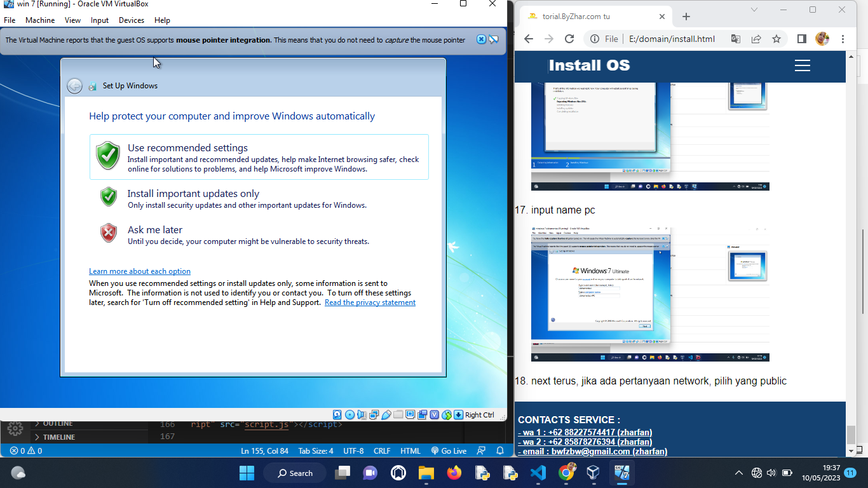Click the taskbar Search box
This screenshot has width=868, height=488.
click(x=295, y=473)
